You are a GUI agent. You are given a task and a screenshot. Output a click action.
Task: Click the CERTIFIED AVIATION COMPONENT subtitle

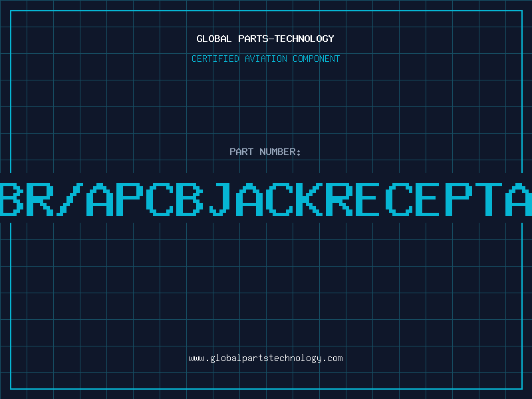coord(265,59)
